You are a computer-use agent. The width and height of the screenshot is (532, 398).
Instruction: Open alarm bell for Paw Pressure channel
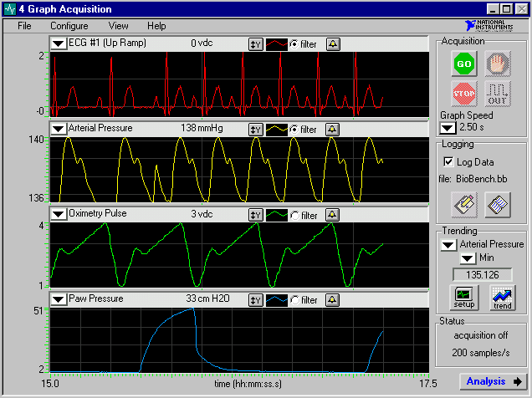[x=332, y=299]
